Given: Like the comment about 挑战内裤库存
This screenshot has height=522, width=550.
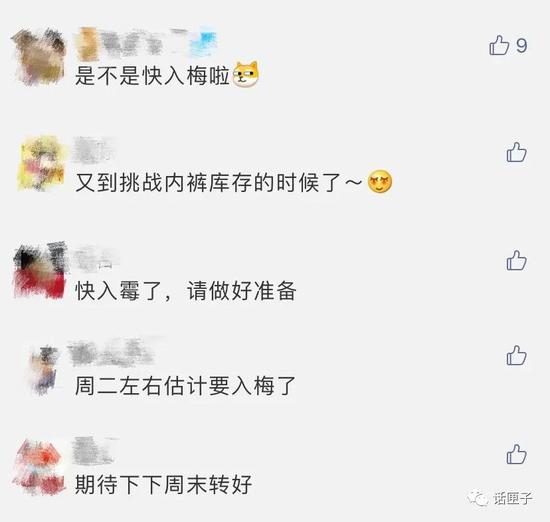Looking at the screenshot, I should (x=516, y=152).
